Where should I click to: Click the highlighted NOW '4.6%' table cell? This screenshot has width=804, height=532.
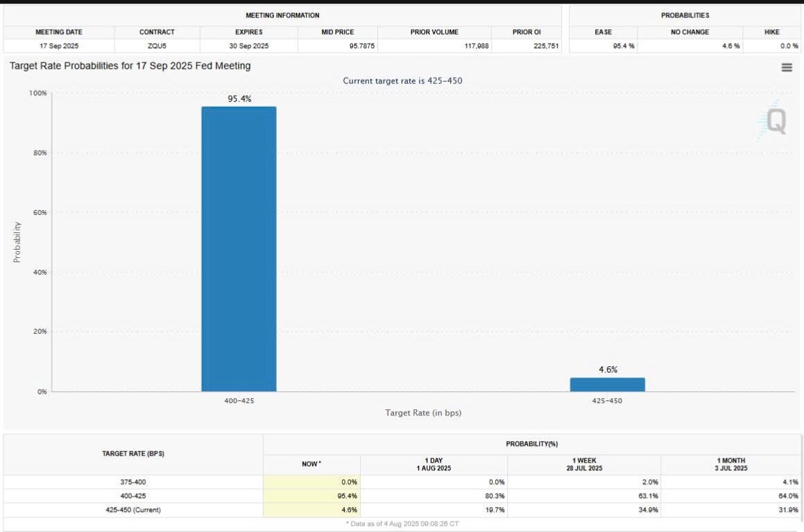click(311, 510)
